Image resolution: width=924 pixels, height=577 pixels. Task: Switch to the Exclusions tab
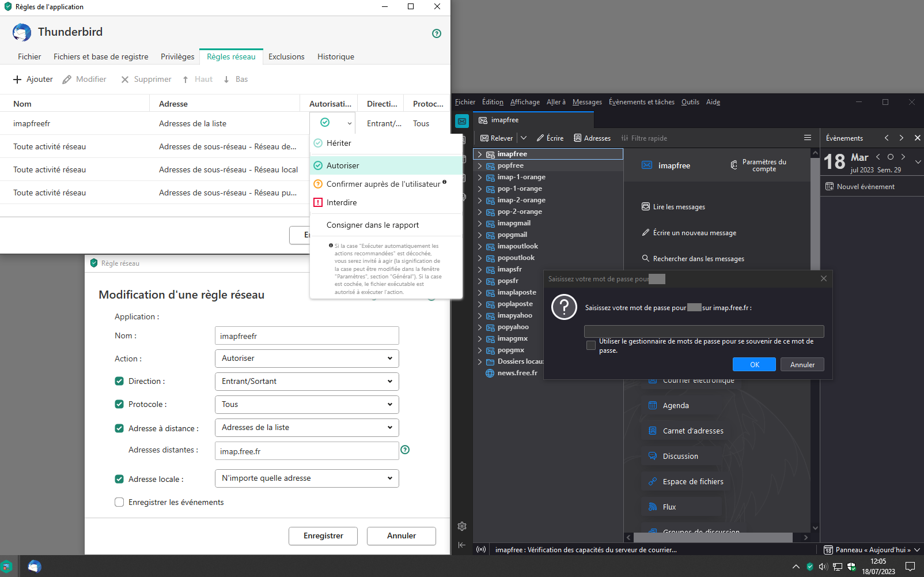point(286,56)
